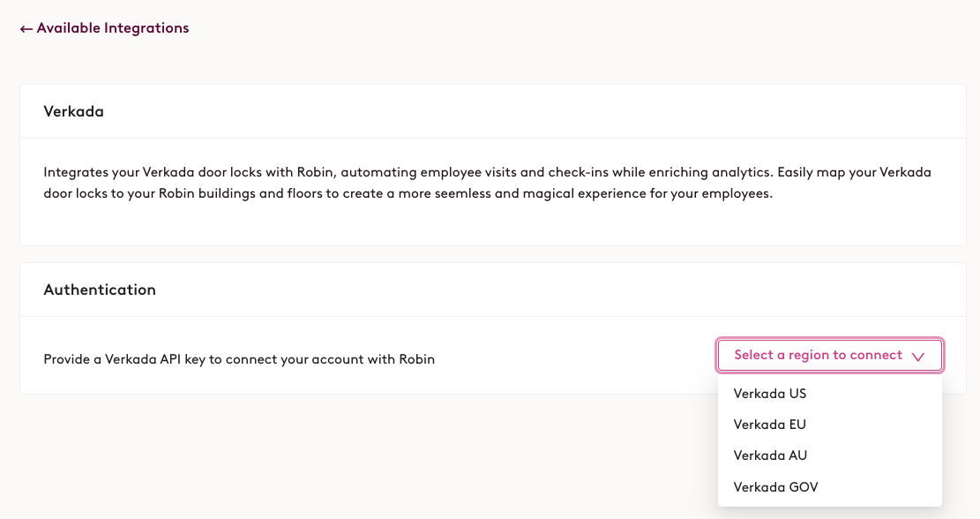Click the Integrates your Verkada door locks description
Image resolution: width=980 pixels, height=519 pixels.
tap(487, 183)
